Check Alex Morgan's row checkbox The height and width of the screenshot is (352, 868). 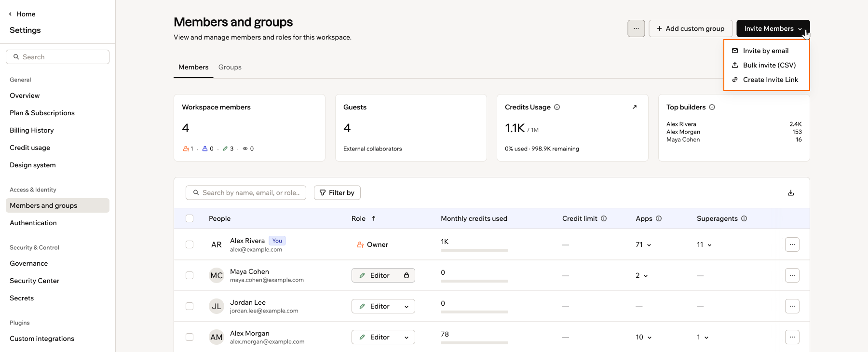tap(190, 337)
